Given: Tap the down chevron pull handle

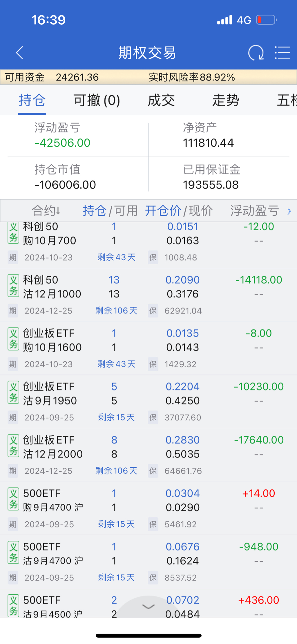Looking at the screenshot, I should point(148,607).
